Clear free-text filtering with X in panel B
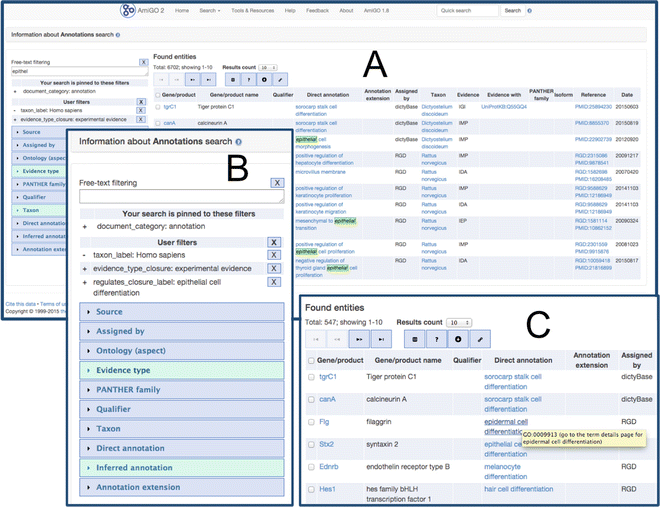The width and height of the screenshot is (660, 507). pyautogui.click(x=277, y=183)
